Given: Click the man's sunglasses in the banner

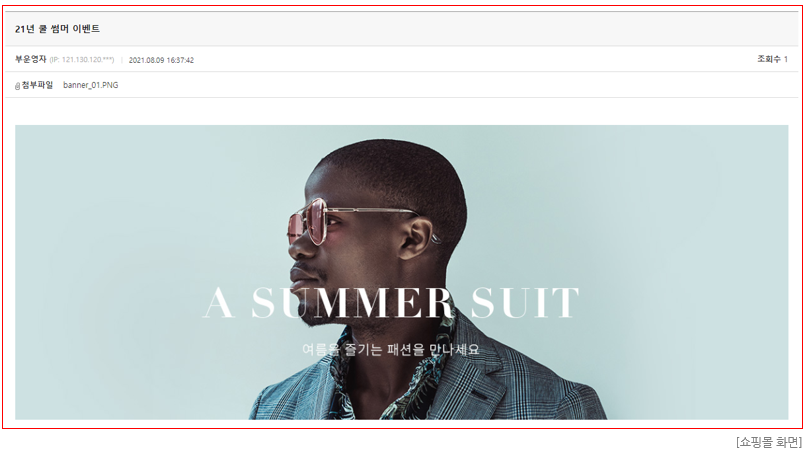Looking at the screenshot, I should (310, 223).
